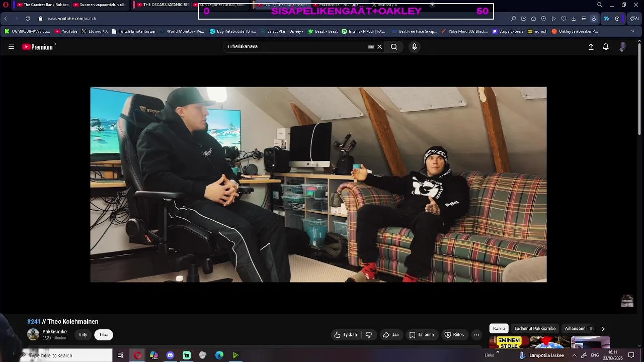Select the Ladannut Pakkismike chip
The height and width of the screenshot is (362, 644).
tap(535, 328)
